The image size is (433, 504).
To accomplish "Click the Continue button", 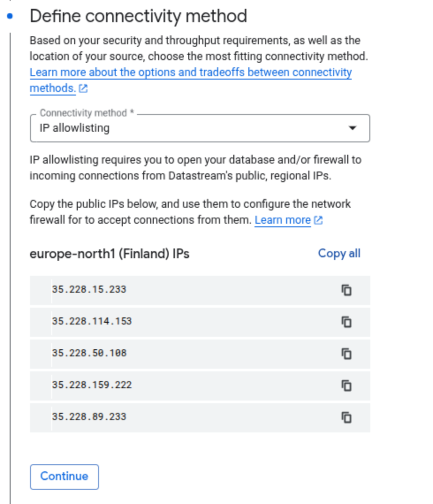I will click(64, 477).
